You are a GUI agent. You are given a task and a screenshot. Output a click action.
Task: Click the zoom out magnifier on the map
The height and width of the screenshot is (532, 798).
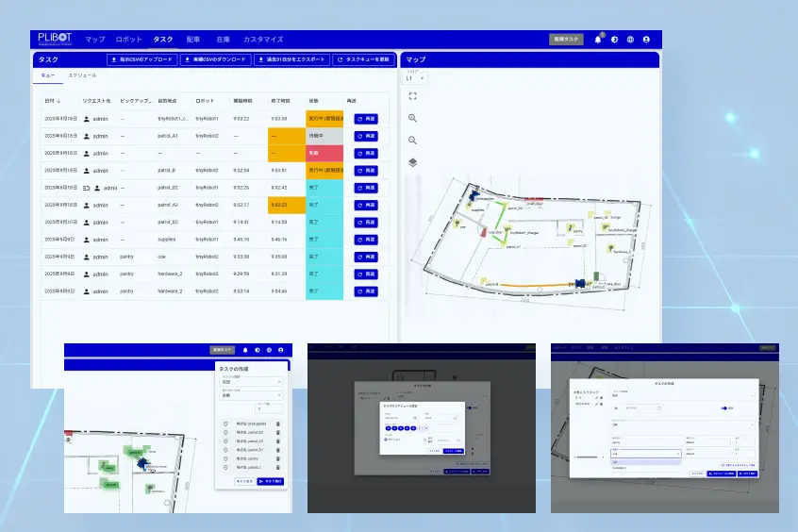pyautogui.click(x=413, y=140)
